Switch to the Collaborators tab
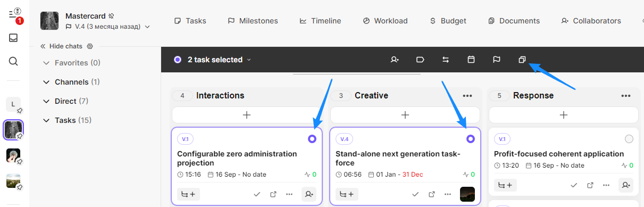 click(x=591, y=21)
